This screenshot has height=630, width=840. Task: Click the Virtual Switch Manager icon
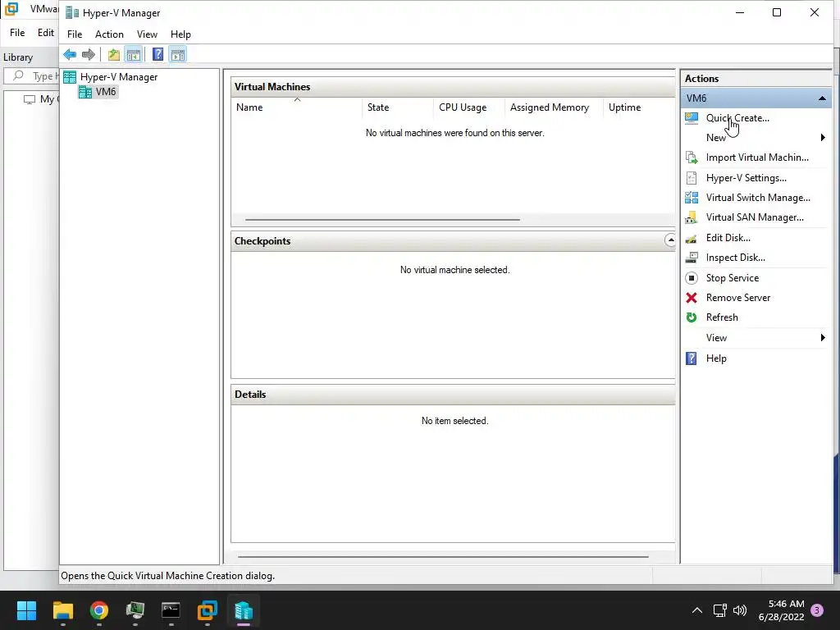coord(692,198)
